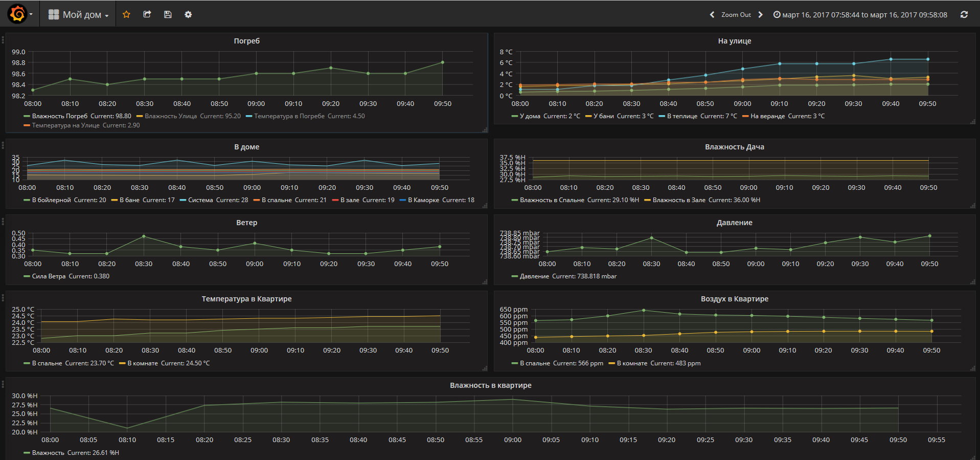Click the 08:30 peak point in Давление graph
Screen dimensions: 980x460
point(651,238)
